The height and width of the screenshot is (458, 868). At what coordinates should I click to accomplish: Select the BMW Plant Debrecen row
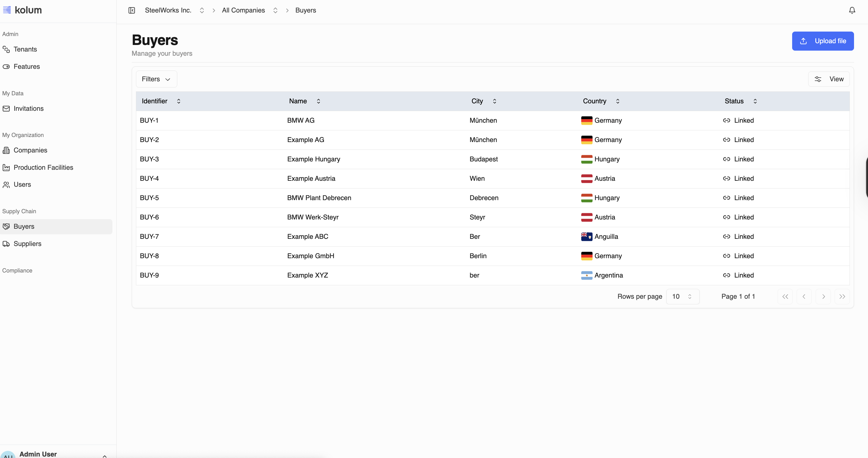pyautogui.click(x=319, y=198)
